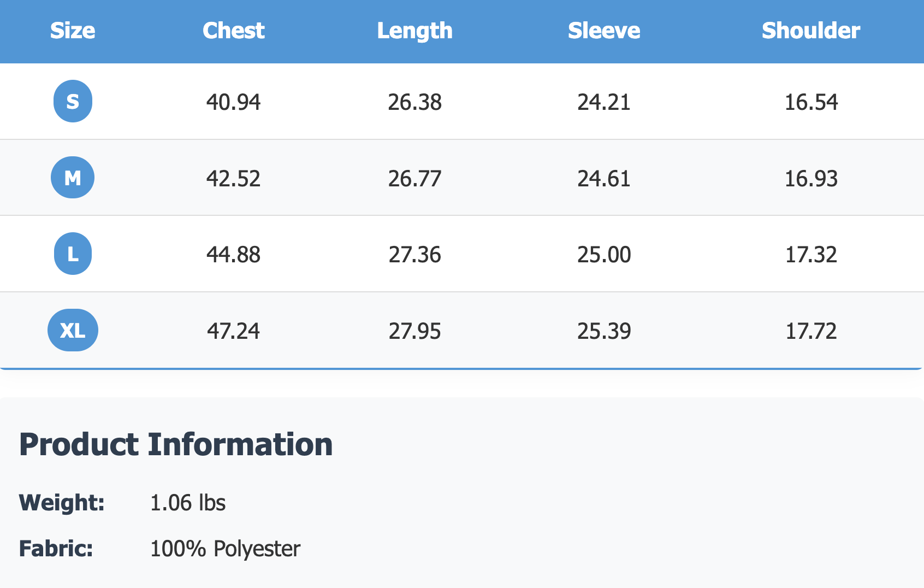This screenshot has height=588, width=924.
Task: Click the small shoulder value 16.54
Action: click(x=811, y=102)
